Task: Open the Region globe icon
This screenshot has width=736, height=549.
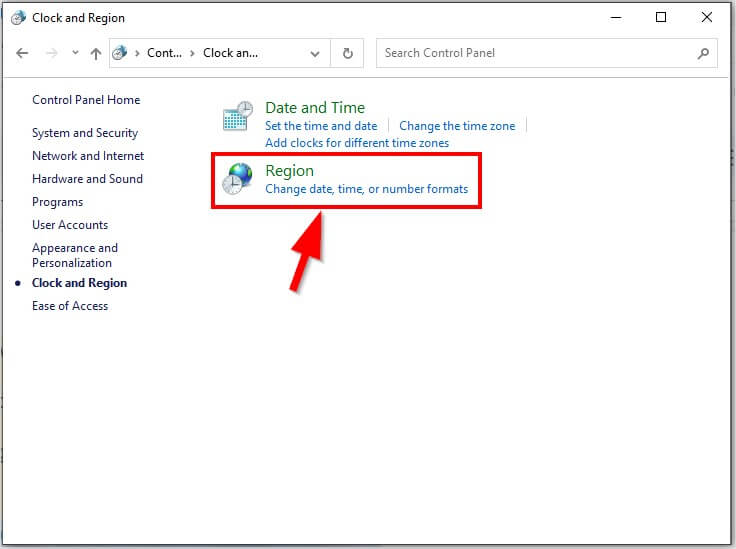Action: click(x=238, y=179)
